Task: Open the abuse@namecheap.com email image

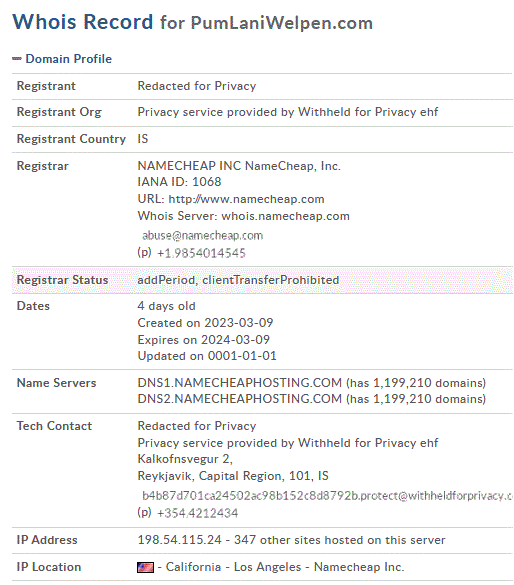Action: pos(203,235)
